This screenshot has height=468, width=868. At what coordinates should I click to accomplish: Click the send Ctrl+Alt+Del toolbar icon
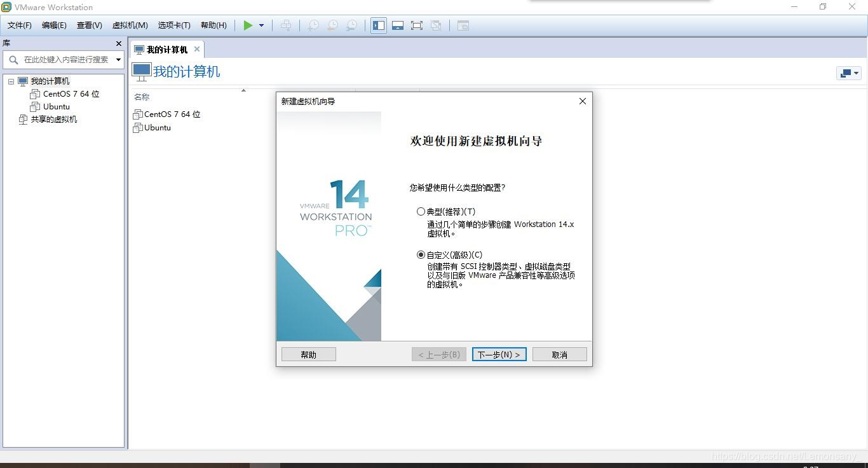[x=286, y=25]
